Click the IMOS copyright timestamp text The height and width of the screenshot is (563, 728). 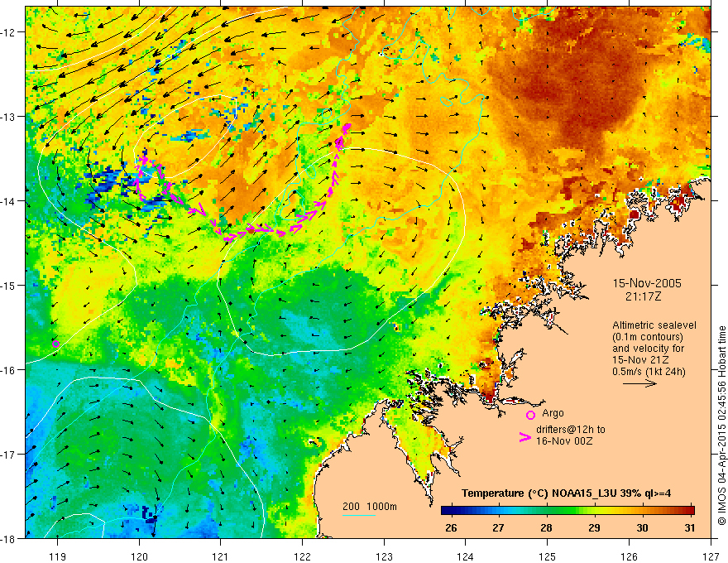pyautogui.click(x=721, y=426)
